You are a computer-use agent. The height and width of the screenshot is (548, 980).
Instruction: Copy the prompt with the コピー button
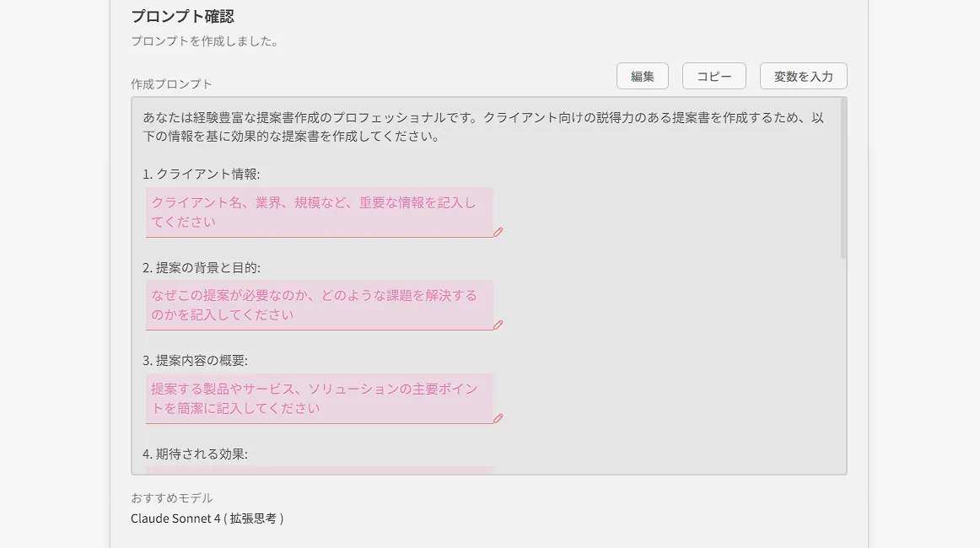(x=713, y=76)
